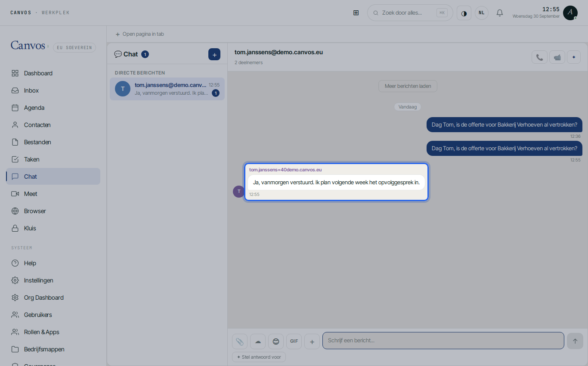Send message with the arrow button
588x366 pixels.
575,341
